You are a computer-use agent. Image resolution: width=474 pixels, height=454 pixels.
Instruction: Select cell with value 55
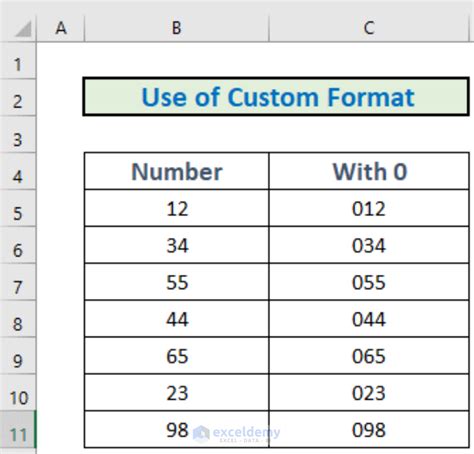click(x=177, y=282)
